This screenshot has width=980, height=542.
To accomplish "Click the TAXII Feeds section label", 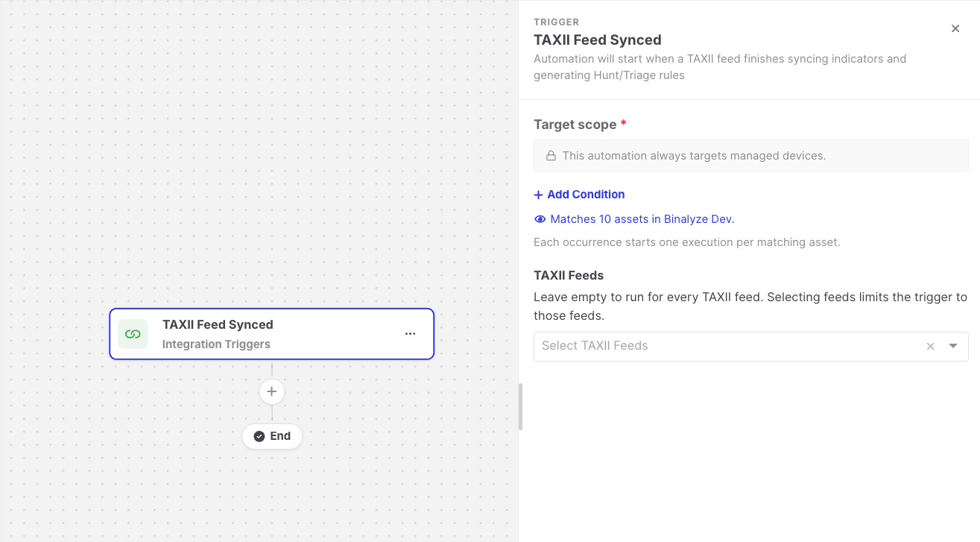I will (569, 276).
